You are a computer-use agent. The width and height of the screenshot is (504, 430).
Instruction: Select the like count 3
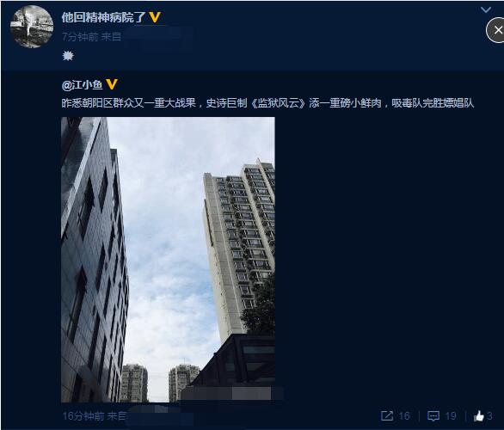click(x=489, y=416)
